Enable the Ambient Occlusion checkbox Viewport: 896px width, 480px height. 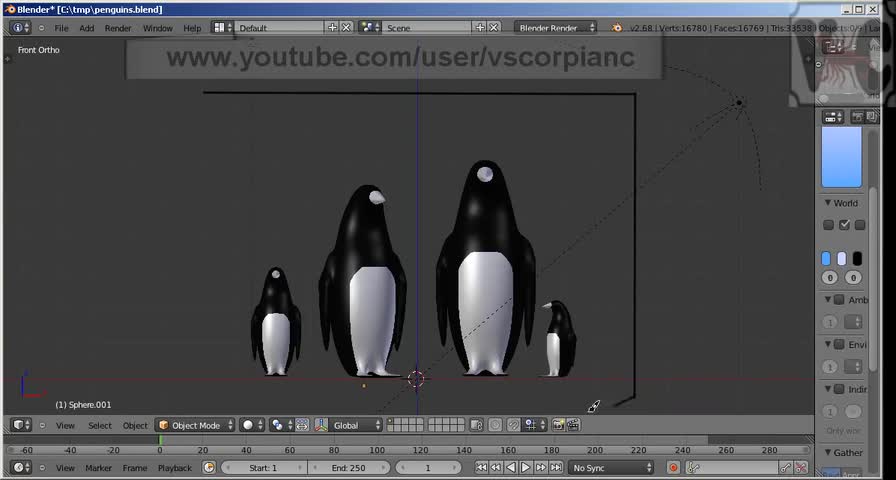839,299
